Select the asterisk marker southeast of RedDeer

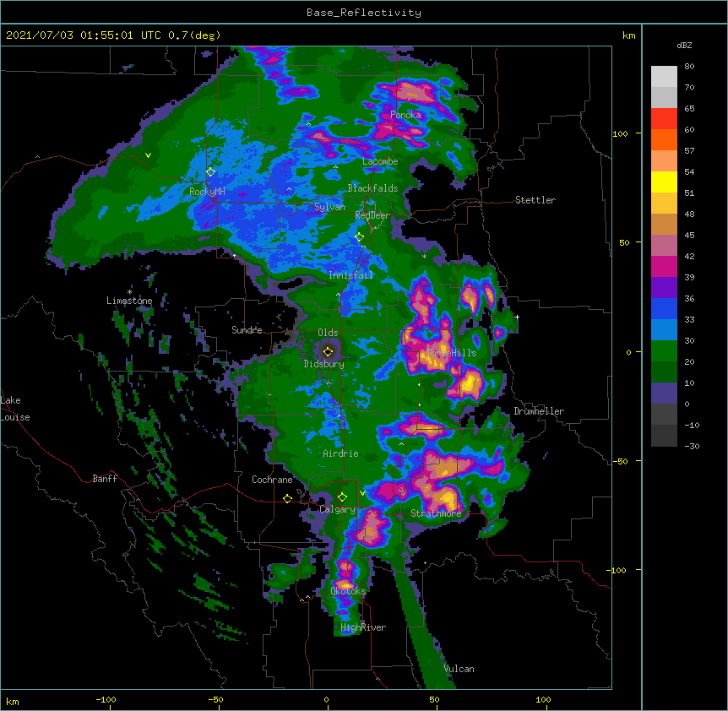click(x=424, y=257)
